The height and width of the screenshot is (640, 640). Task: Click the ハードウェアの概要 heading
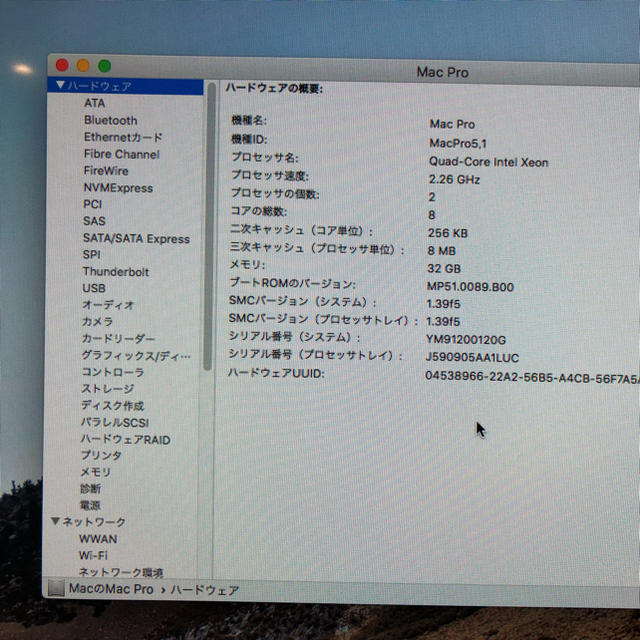point(274,88)
